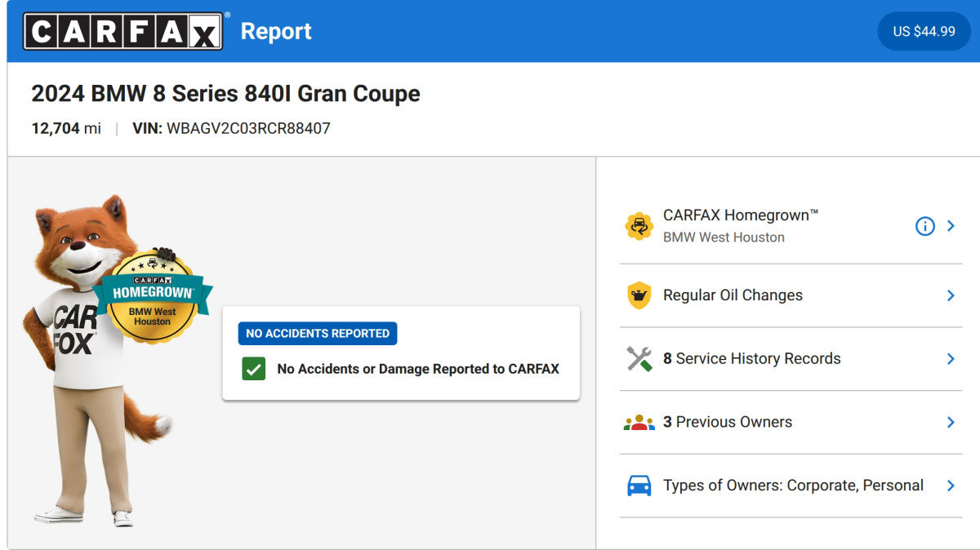This screenshot has height=550, width=980.
Task: Click the CARFAX Homegrown gold badge on the fox
Action: (153, 297)
